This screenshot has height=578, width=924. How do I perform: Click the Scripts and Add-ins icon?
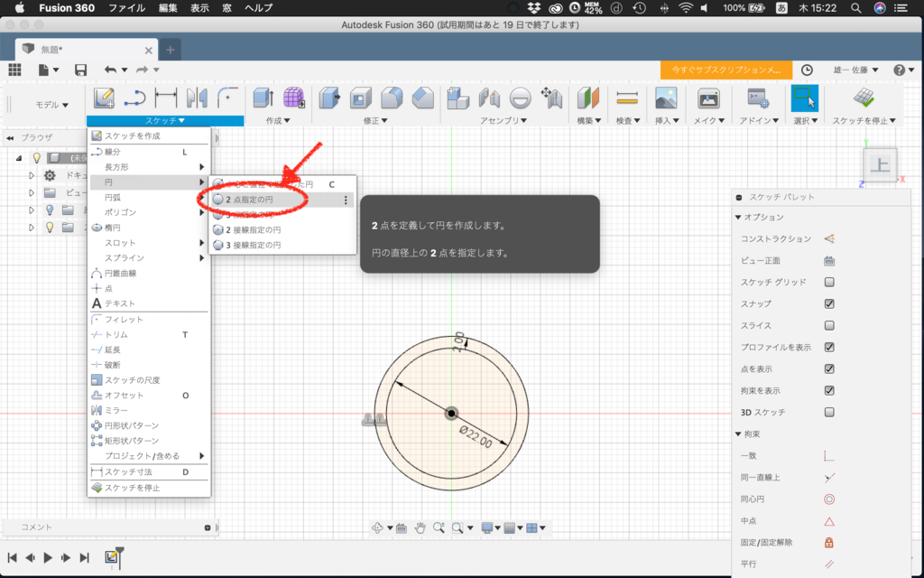[757, 98]
